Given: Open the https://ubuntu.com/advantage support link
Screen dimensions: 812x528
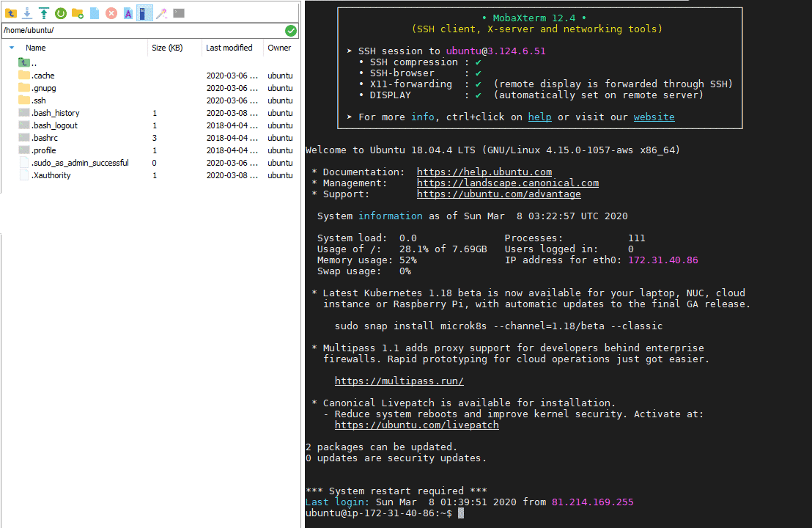Looking at the screenshot, I should [498, 194].
